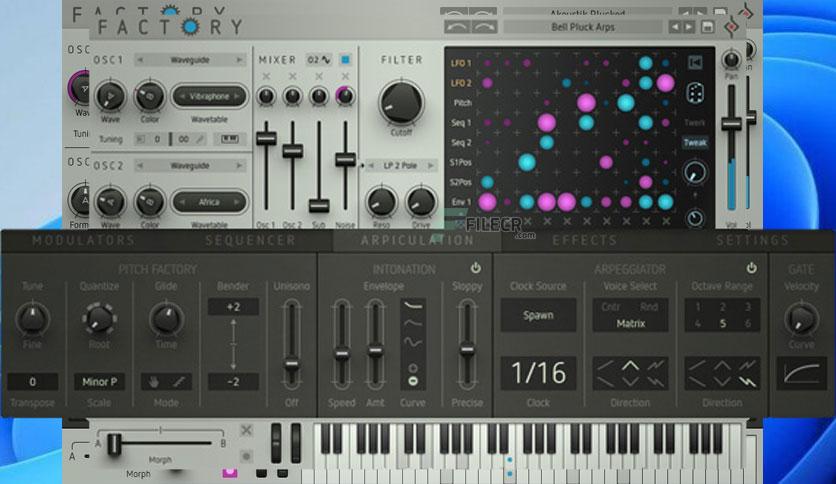Image resolution: width=836 pixels, height=484 pixels.
Task: Click the Filter Cutoff knob
Action: tap(401, 102)
